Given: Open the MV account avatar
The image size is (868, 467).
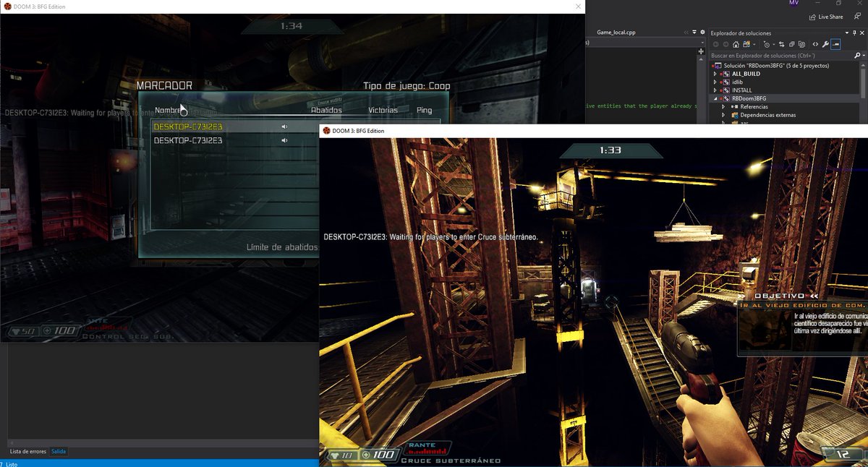Looking at the screenshot, I should pos(793,3).
